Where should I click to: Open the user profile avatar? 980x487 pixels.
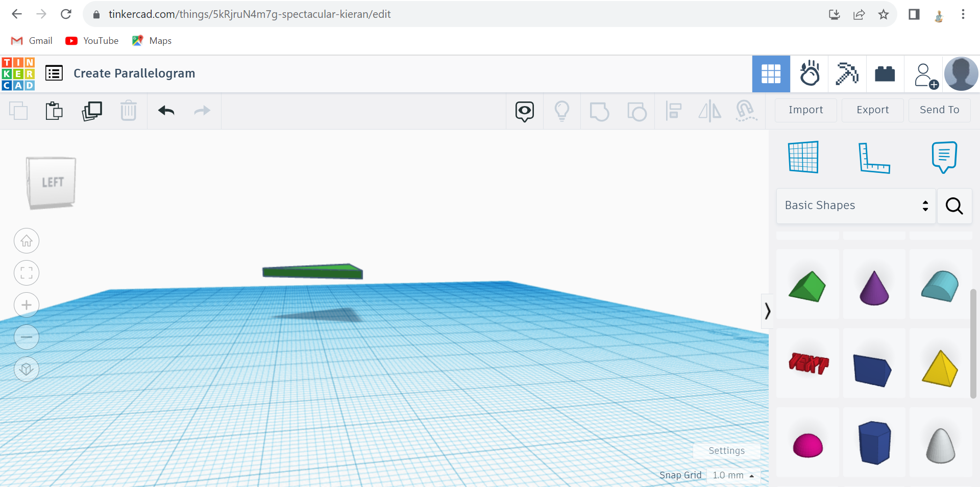(961, 74)
